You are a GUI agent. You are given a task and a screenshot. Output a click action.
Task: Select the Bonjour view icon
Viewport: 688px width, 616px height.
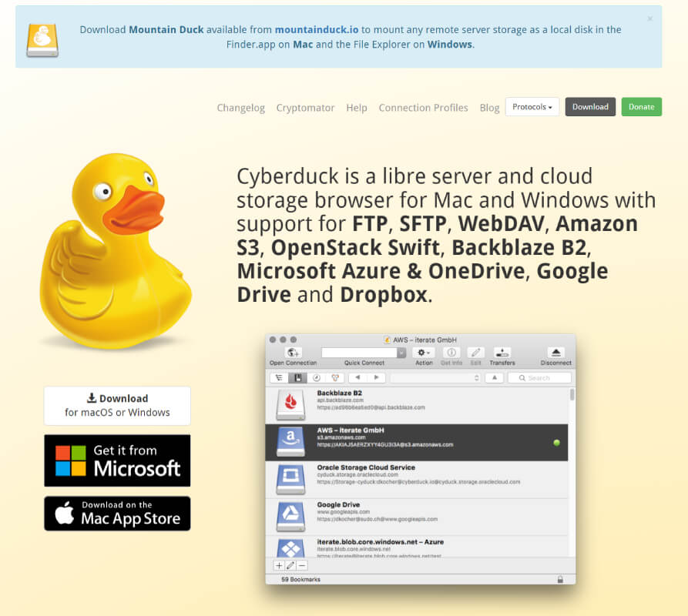335,378
